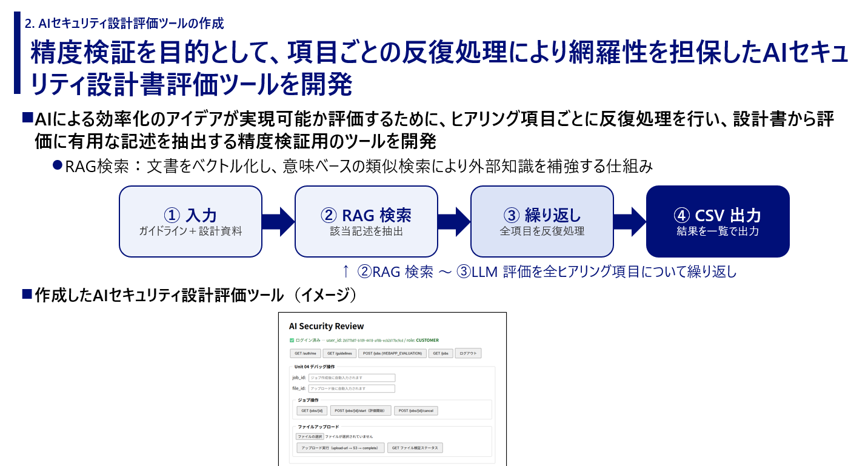Click the first flow arrow after 入力 box
This screenshot has width=868, height=466.
[x=278, y=222]
